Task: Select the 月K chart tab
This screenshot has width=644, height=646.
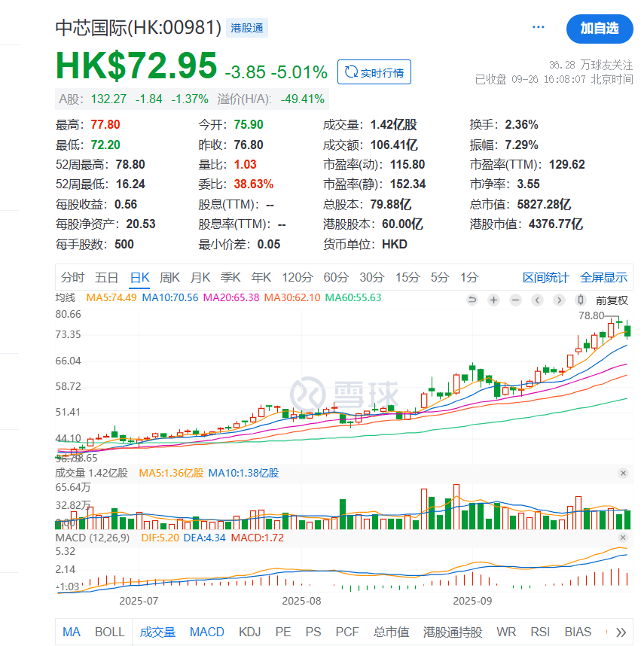Action: pyautogui.click(x=200, y=278)
